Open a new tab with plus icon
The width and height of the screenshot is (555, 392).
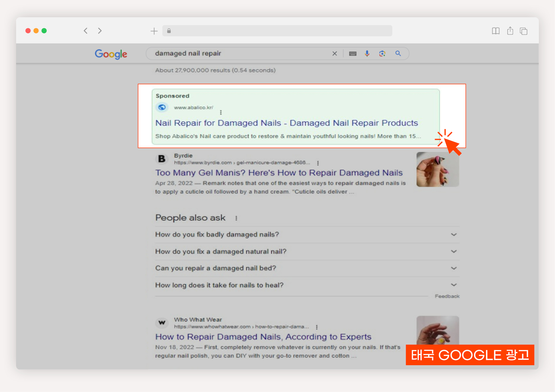coord(154,31)
